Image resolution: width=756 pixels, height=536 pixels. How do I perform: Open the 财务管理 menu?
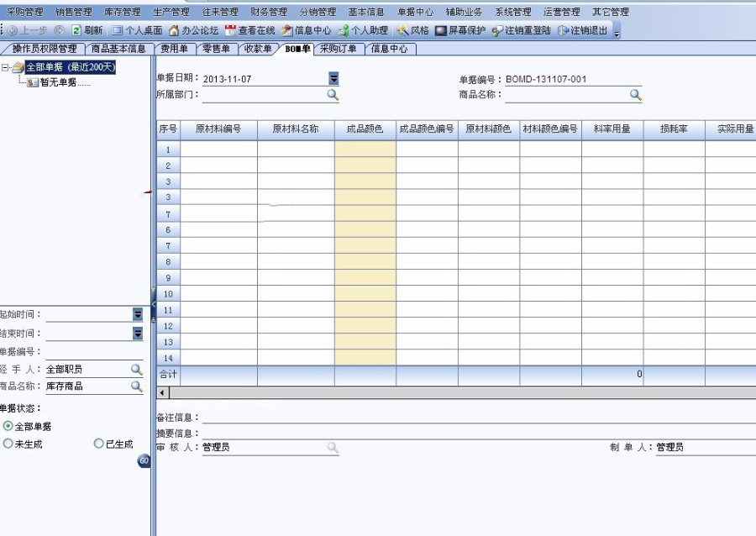269,12
